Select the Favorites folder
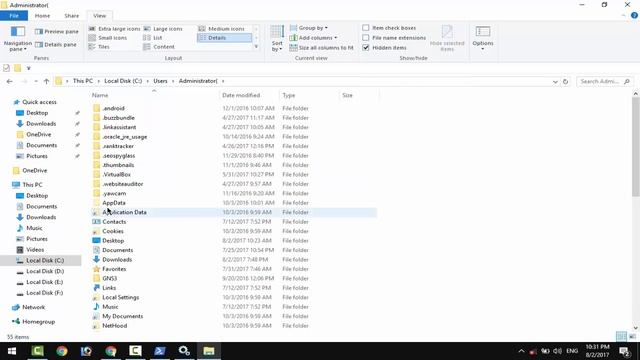Image resolution: width=640 pixels, height=360 pixels. click(114, 269)
